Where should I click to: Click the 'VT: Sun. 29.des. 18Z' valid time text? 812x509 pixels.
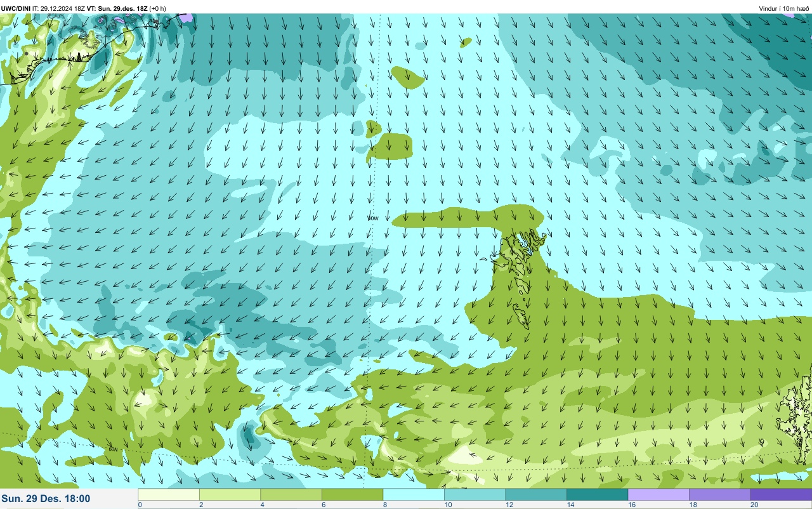click(117, 8)
